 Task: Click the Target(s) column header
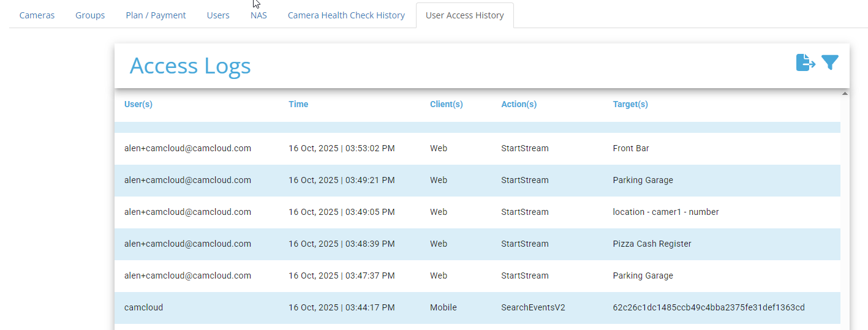click(x=630, y=104)
